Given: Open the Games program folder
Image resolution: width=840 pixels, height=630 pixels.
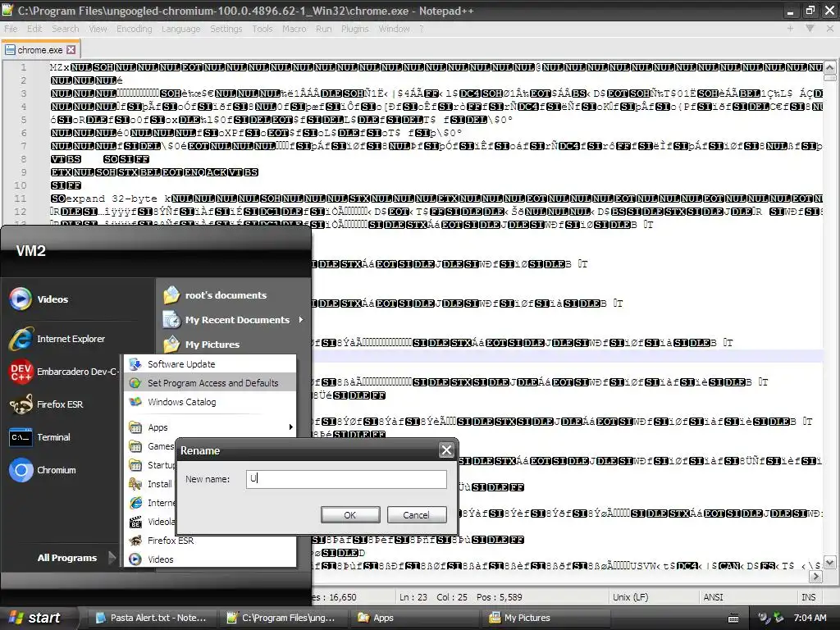Looking at the screenshot, I should (x=152, y=445).
